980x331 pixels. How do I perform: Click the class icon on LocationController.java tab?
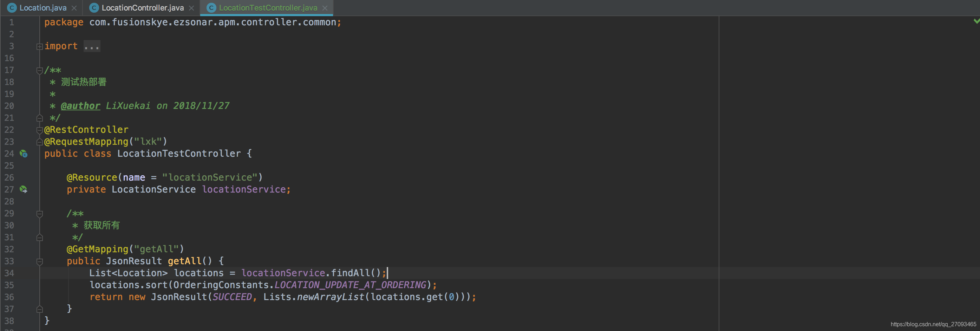94,8
